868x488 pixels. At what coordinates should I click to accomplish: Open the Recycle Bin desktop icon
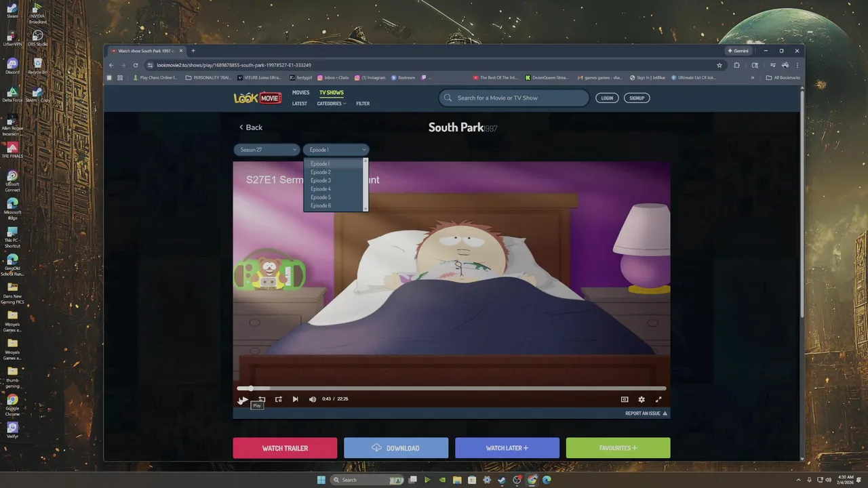pyautogui.click(x=37, y=66)
